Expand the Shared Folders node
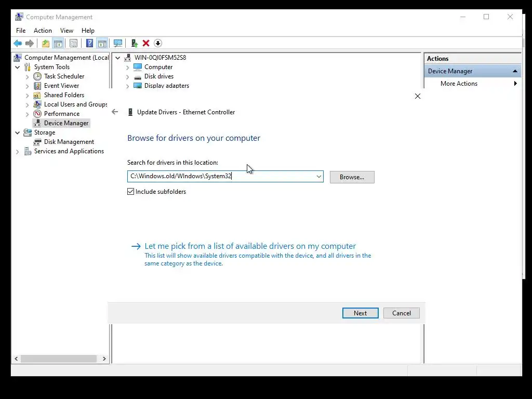Screen dimensions: 532x399 [x=27, y=96]
